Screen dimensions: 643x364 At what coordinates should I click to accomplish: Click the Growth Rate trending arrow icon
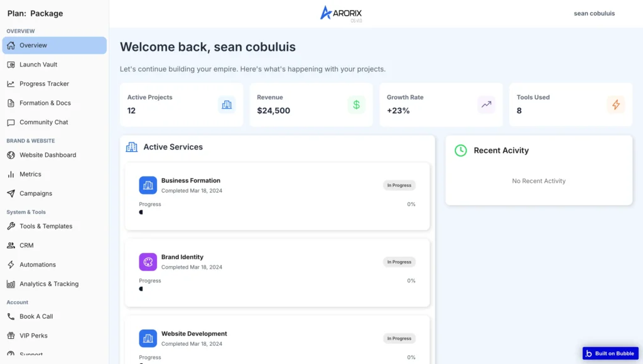coord(487,105)
